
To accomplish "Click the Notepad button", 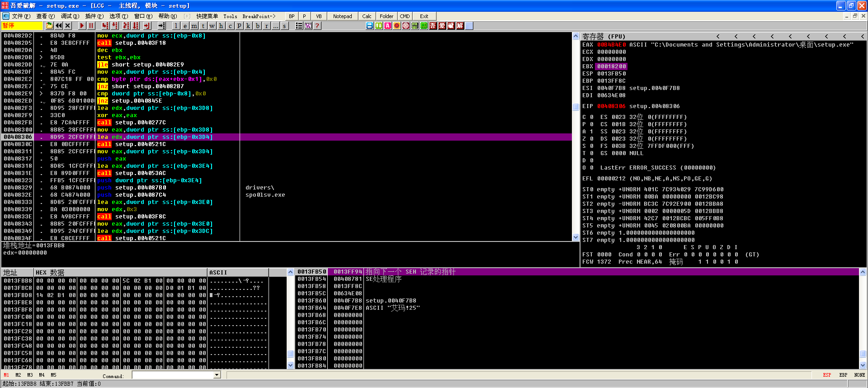I will pyautogui.click(x=342, y=16).
